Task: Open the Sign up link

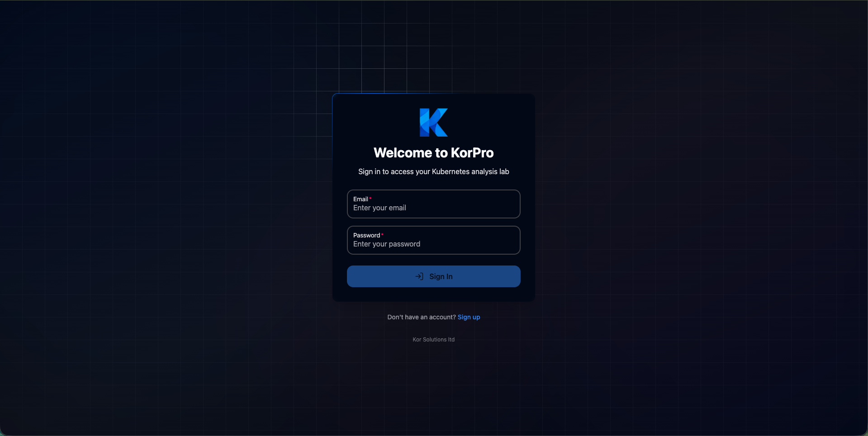Action: click(469, 317)
